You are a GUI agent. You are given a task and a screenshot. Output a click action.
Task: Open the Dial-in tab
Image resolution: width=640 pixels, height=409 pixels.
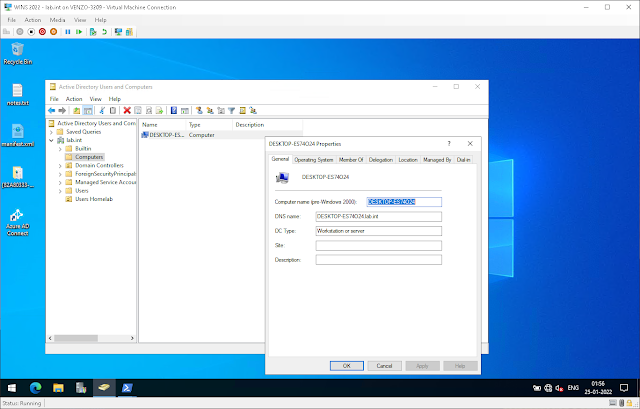(x=463, y=160)
